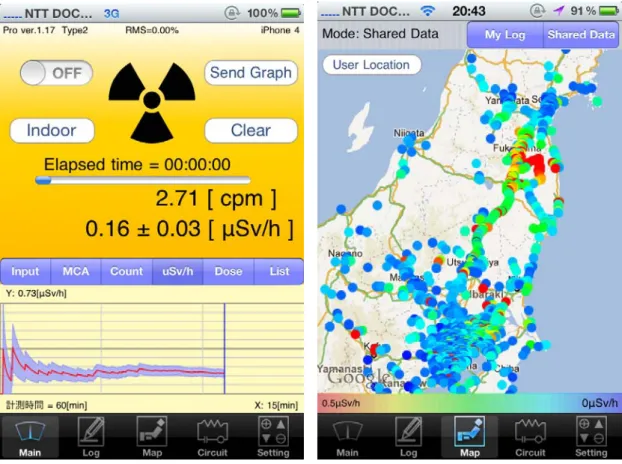Click the X: 15[min] label
This screenshot has width=622, height=464.
click(x=276, y=405)
